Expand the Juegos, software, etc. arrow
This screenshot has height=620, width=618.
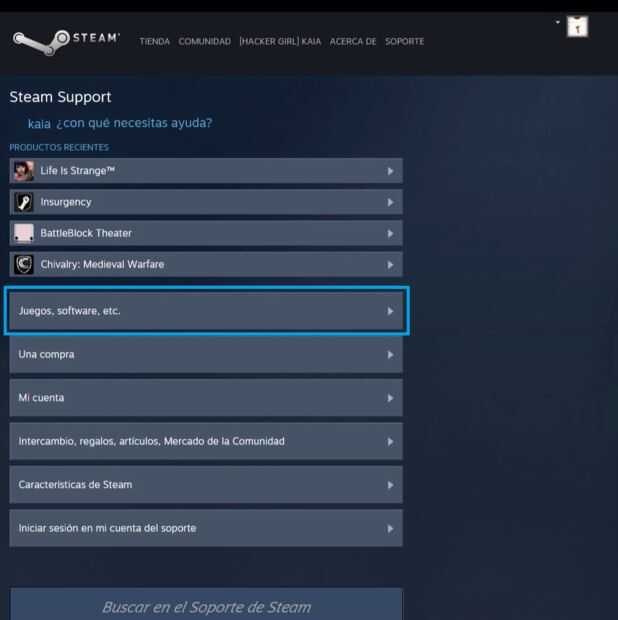390,311
